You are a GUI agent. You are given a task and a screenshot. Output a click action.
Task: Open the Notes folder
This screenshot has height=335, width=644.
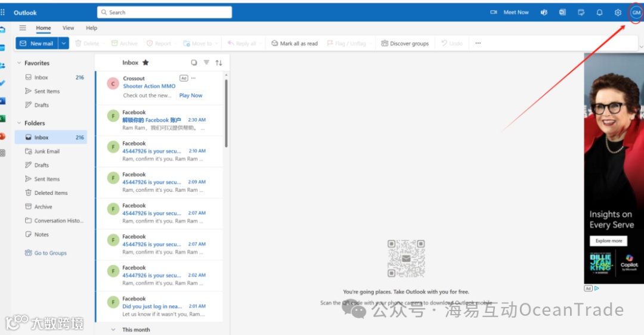coord(51,234)
